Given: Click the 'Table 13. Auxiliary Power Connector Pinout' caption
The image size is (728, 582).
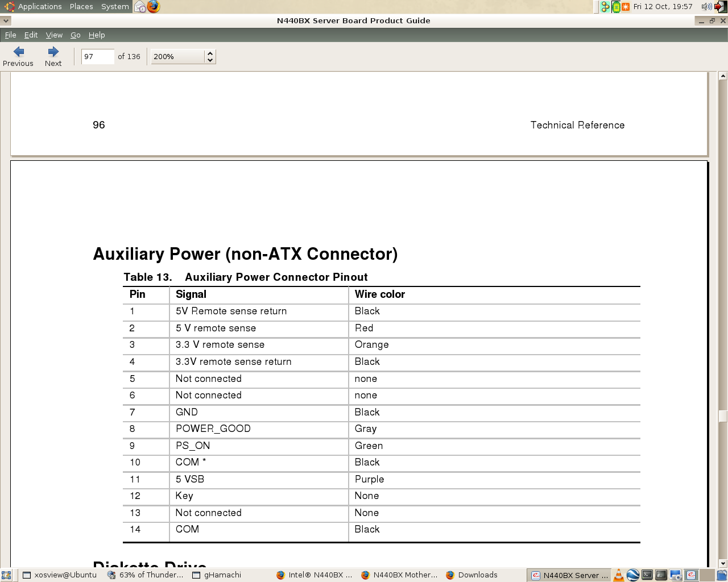Looking at the screenshot, I should pos(246,277).
